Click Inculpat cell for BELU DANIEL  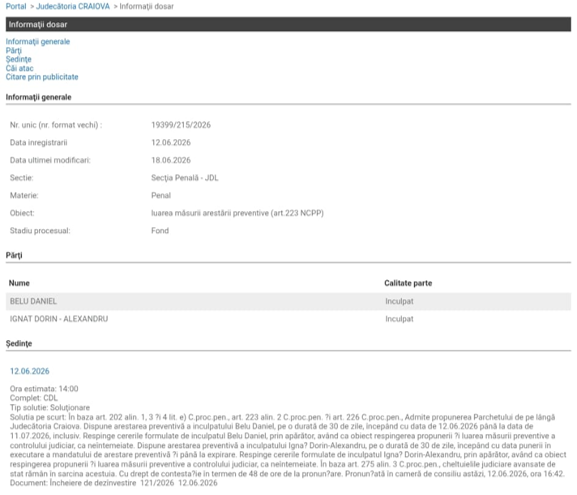coord(399,301)
